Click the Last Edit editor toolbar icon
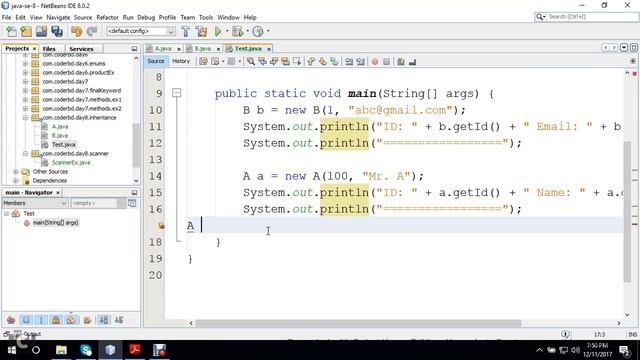Image resolution: width=640 pixels, height=360 pixels. click(203, 62)
